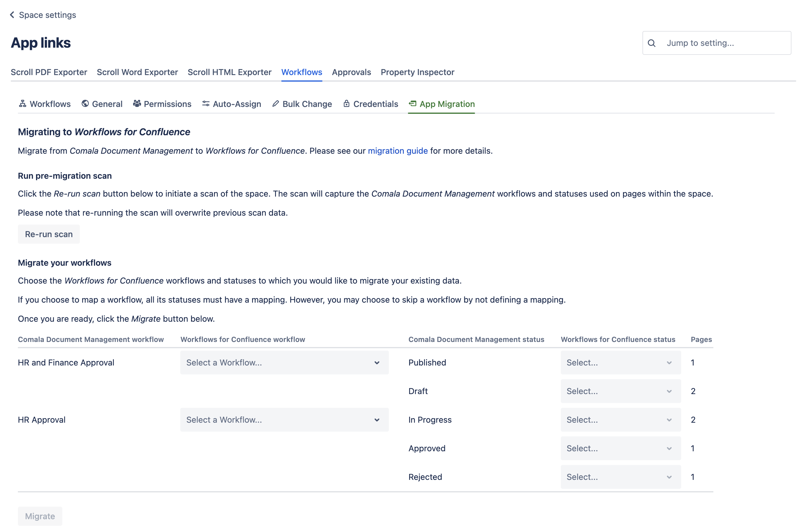Open status select for Draft row
Image resolution: width=798 pixels, height=532 pixels.
pyautogui.click(x=620, y=391)
